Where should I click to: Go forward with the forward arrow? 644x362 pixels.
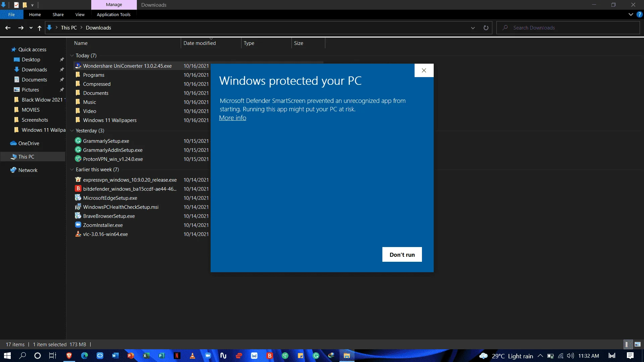coord(21,28)
